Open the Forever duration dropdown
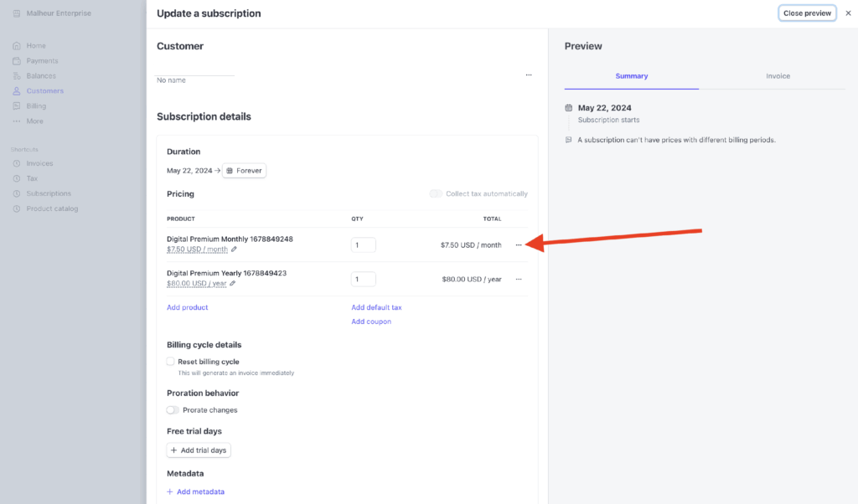858x504 pixels. click(244, 171)
